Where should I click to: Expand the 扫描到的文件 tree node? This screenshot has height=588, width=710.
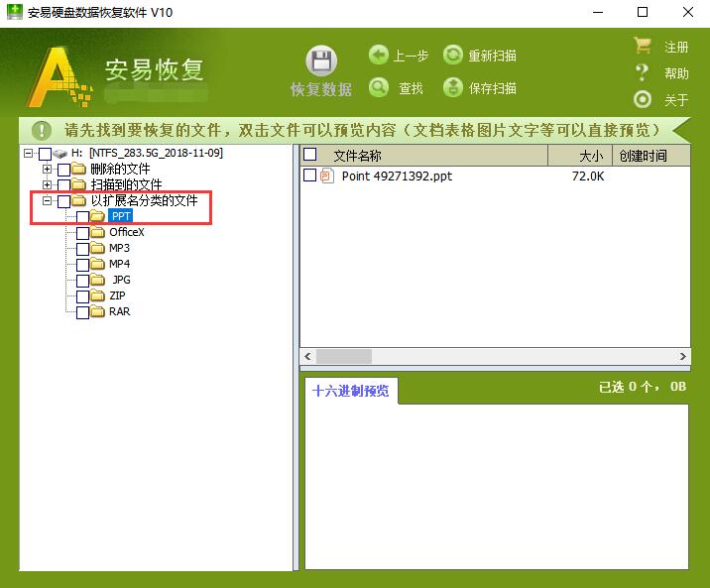click(x=47, y=185)
